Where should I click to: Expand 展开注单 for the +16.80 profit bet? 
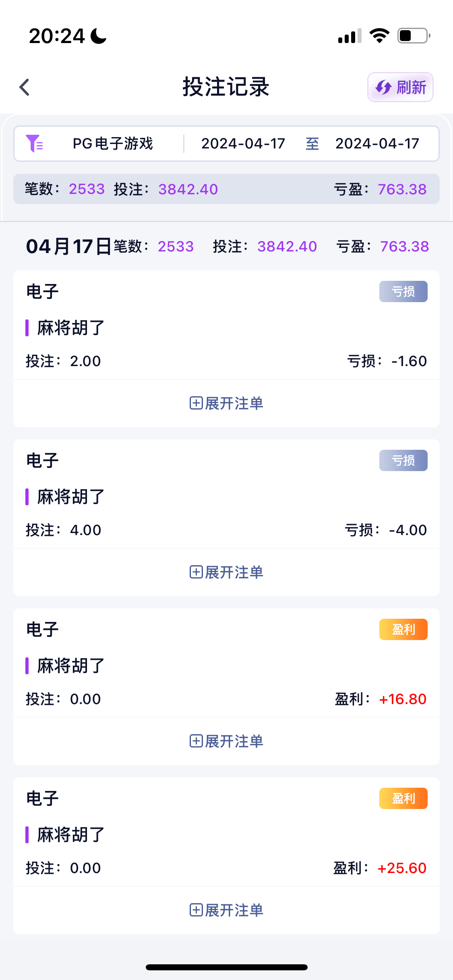point(234,741)
